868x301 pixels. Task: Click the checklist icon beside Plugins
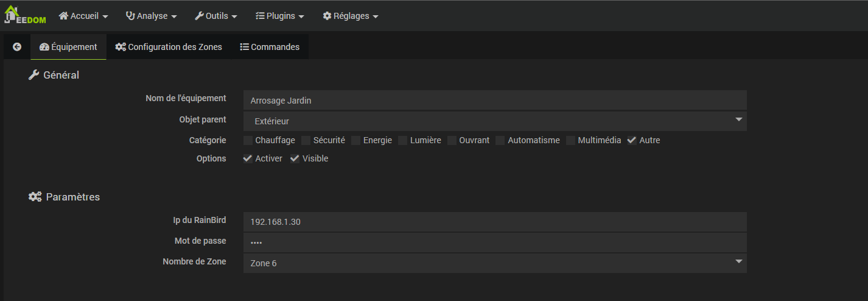click(x=260, y=16)
